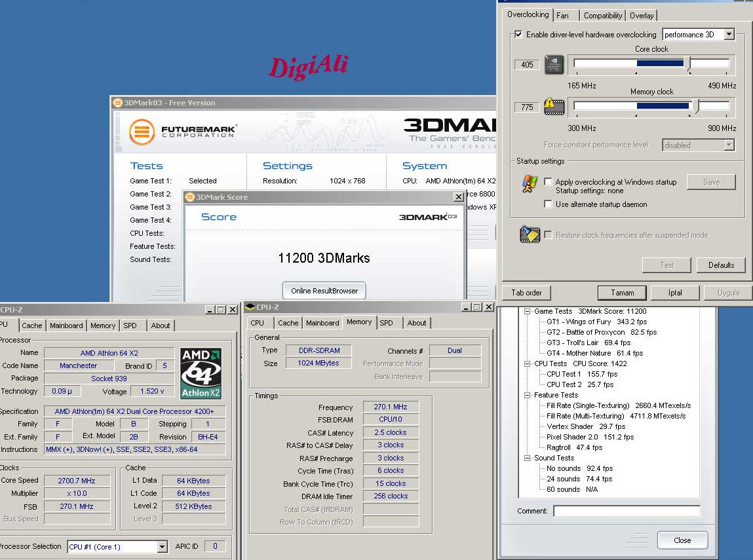Close the left CPU-Z window

pyautogui.click(x=233, y=310)
